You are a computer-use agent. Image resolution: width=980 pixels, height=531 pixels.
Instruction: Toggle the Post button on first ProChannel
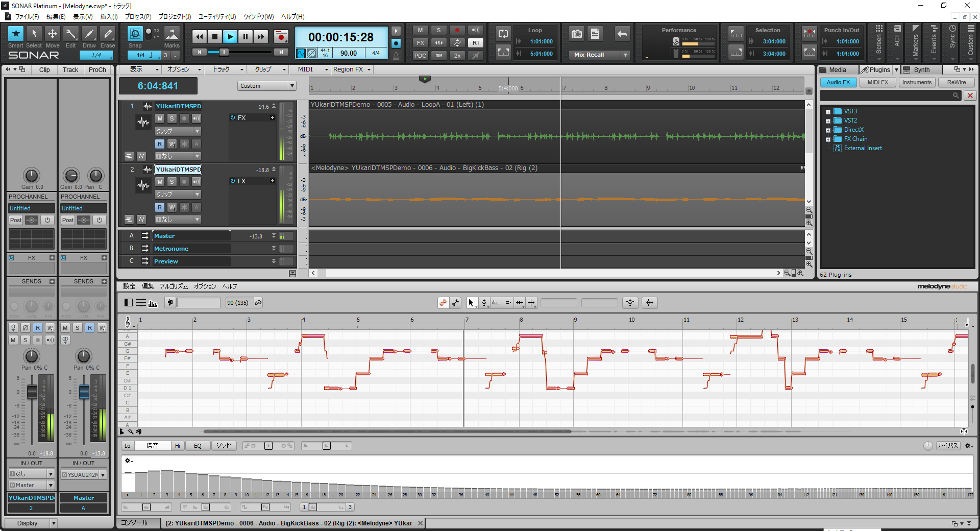click(16, 220)
